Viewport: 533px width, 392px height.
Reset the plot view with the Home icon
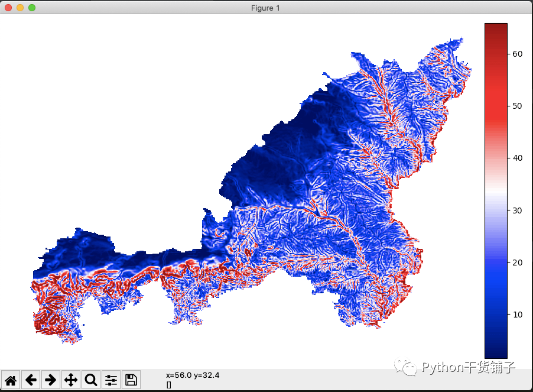11,380
